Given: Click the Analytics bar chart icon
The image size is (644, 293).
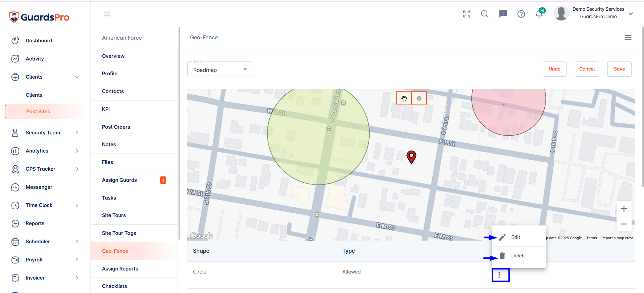Looking at the screenshot, I should 15,151.
